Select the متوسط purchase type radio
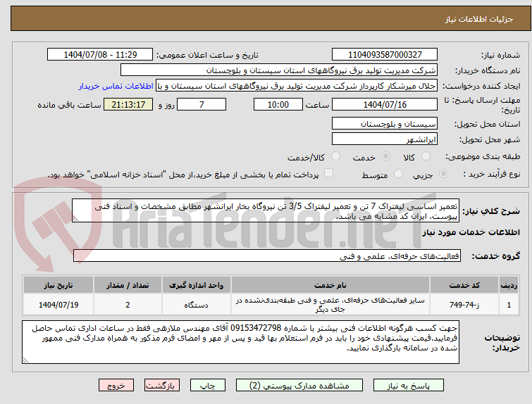Image resolution: width=532 pixels, height=404 pixels. pos(398,174)
